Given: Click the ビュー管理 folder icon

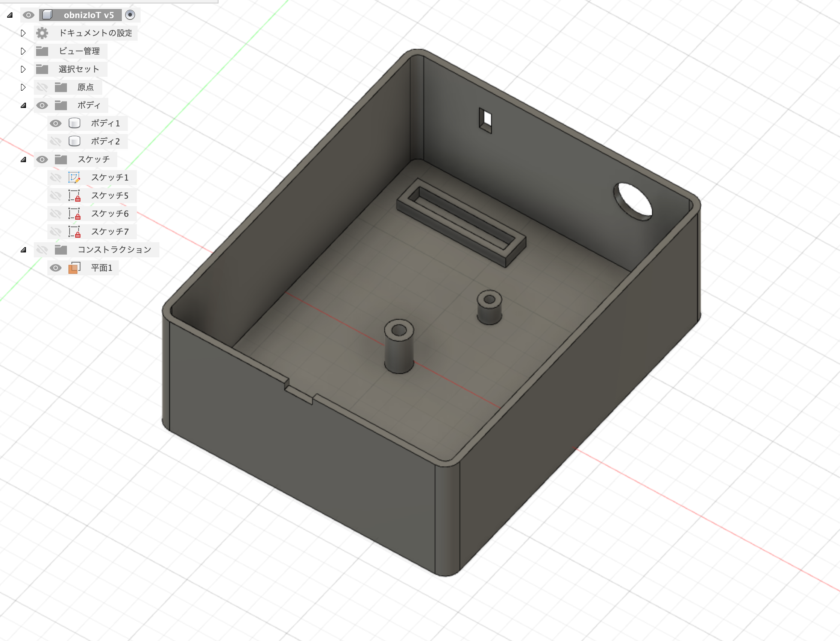Looking at the screenshot, I should [42, 51].
